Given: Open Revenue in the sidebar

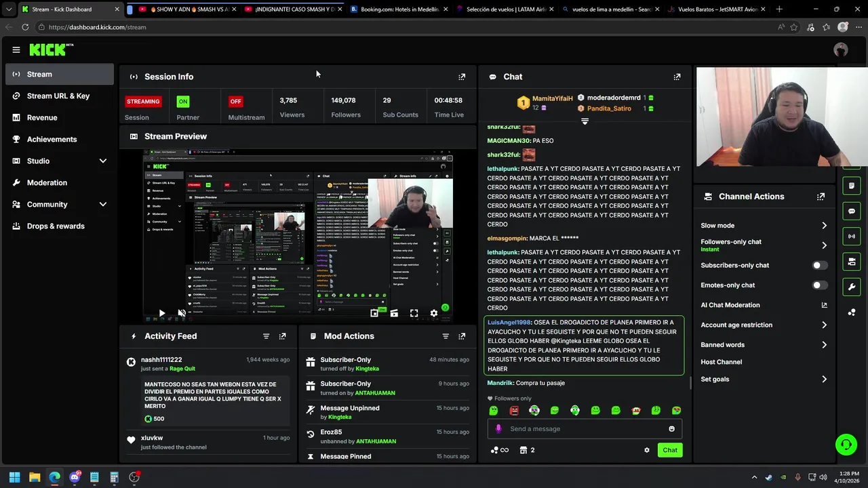Looking at the screenshot, I should 60,117.
